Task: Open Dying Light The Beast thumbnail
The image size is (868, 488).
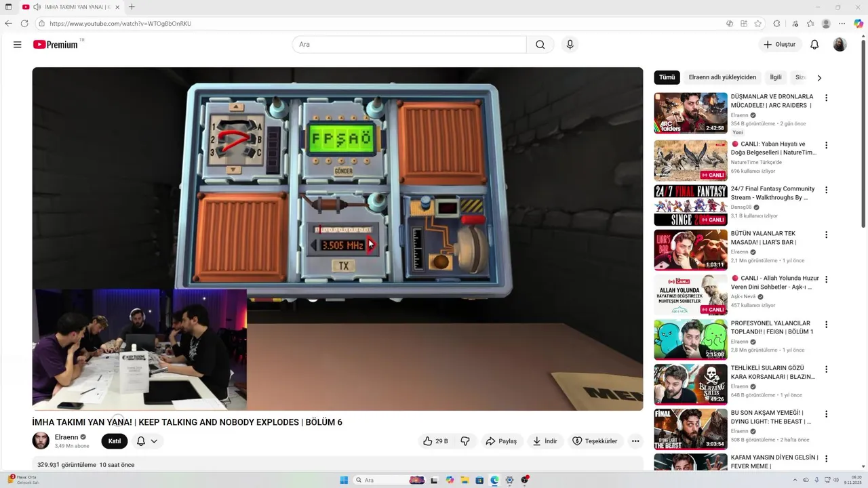Action: click(x=690, y=428)
